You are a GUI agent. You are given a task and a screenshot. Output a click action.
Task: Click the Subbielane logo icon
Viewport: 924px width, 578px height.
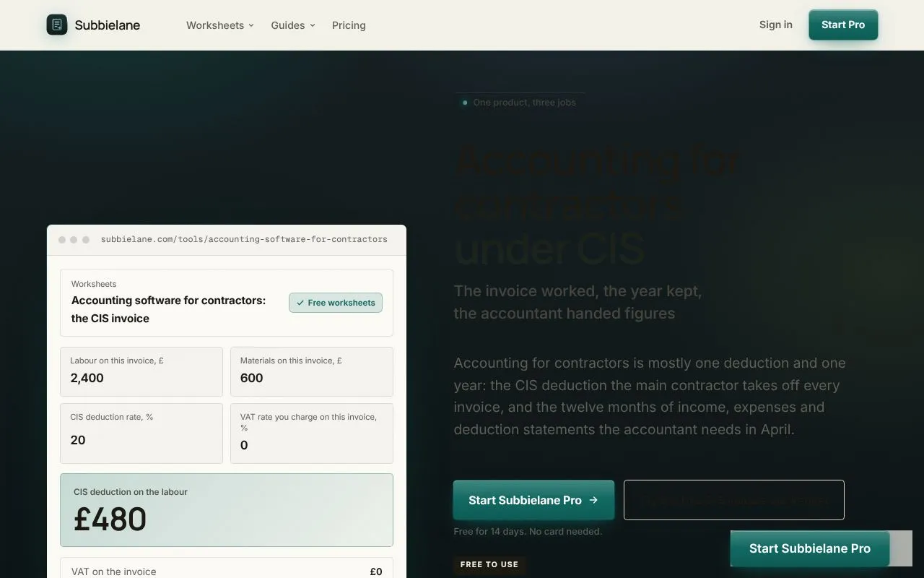(x=57, y=25)
